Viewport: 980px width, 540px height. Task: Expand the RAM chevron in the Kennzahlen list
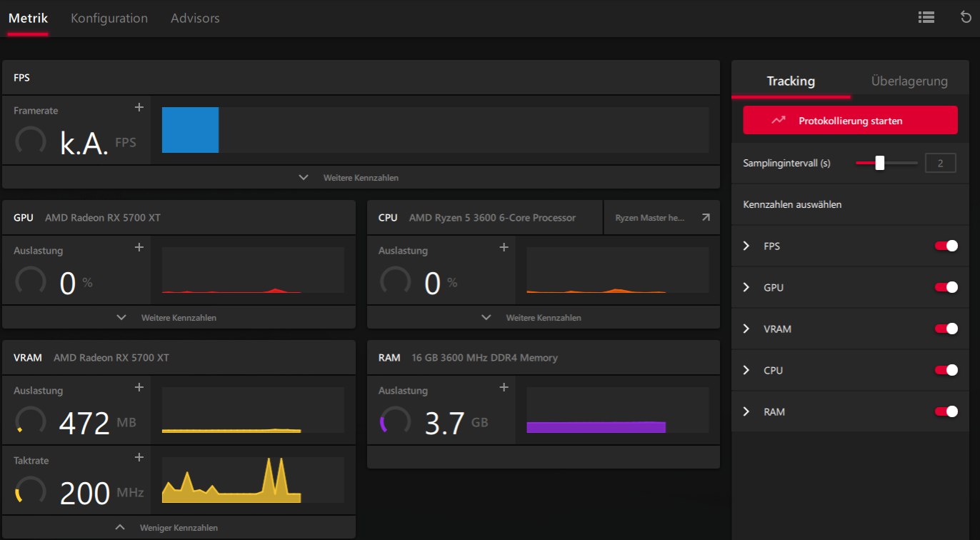746,411
